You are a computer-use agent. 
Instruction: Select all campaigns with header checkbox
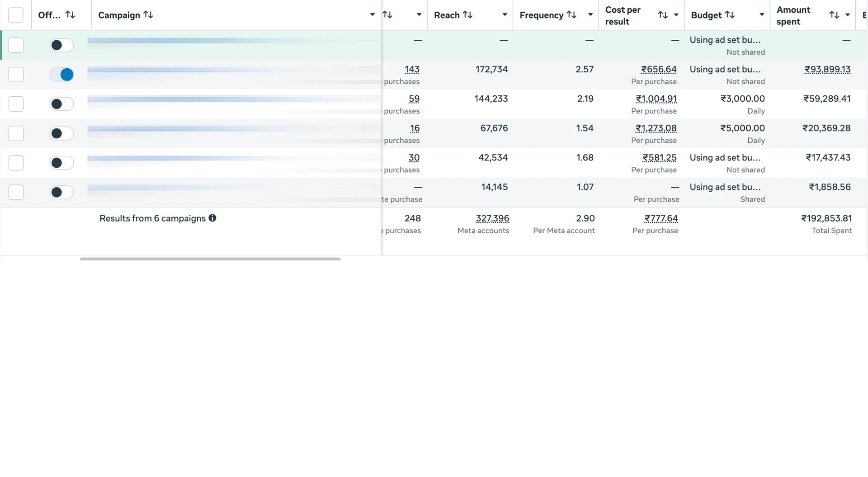point(16,15)
